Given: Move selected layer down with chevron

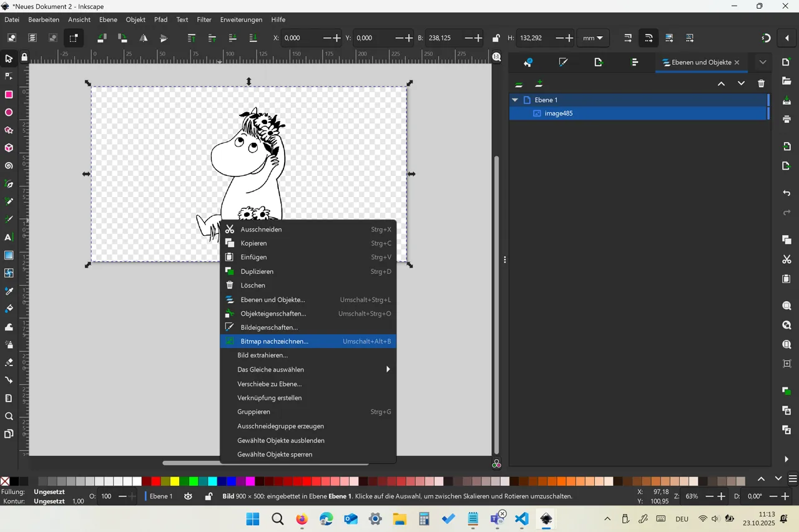Looking at the screenshot, I should (x=741, y=84).
